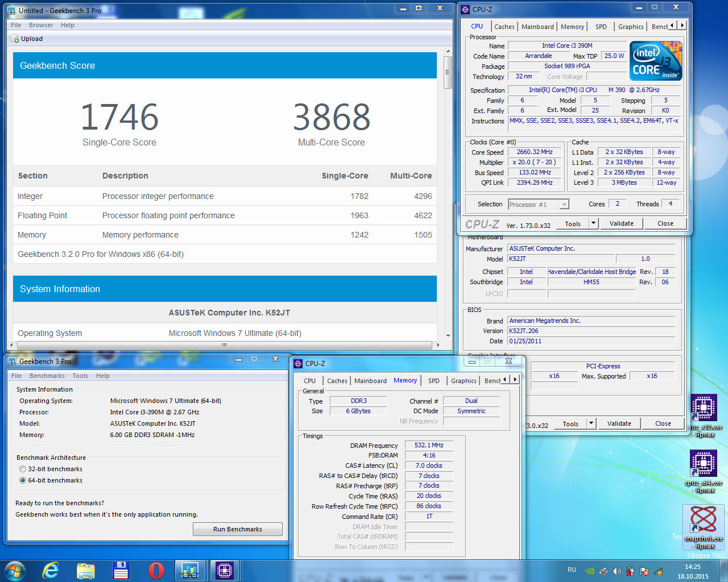Screen dimensions: 728x582
Task: Click the 3868 Multi-Core Score value
Action: (332, 117)
